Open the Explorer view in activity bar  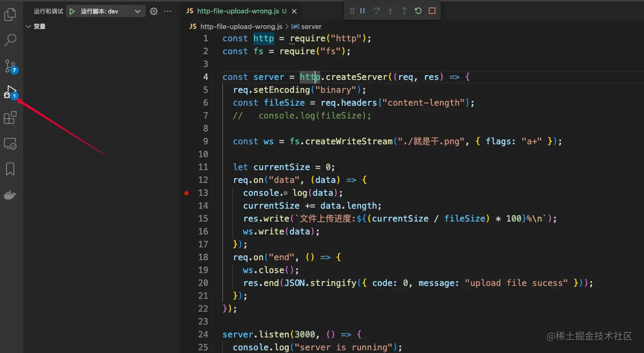click(x=10, y=14)
